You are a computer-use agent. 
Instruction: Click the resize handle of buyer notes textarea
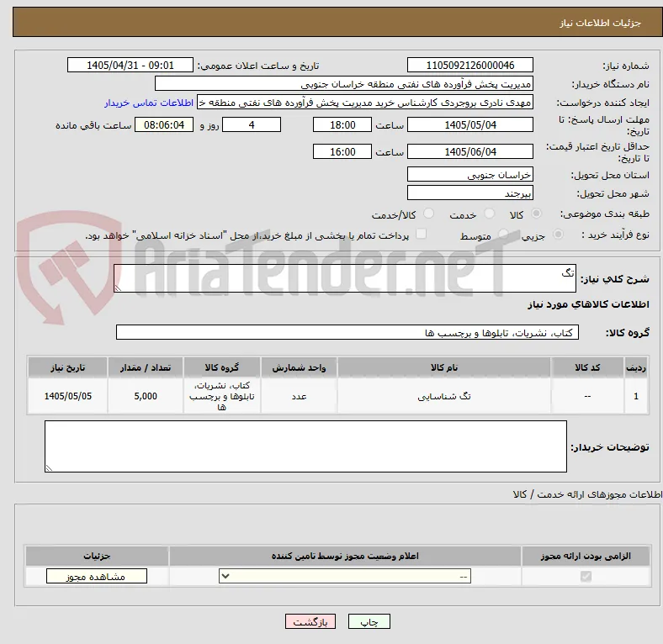pos(49,467)
